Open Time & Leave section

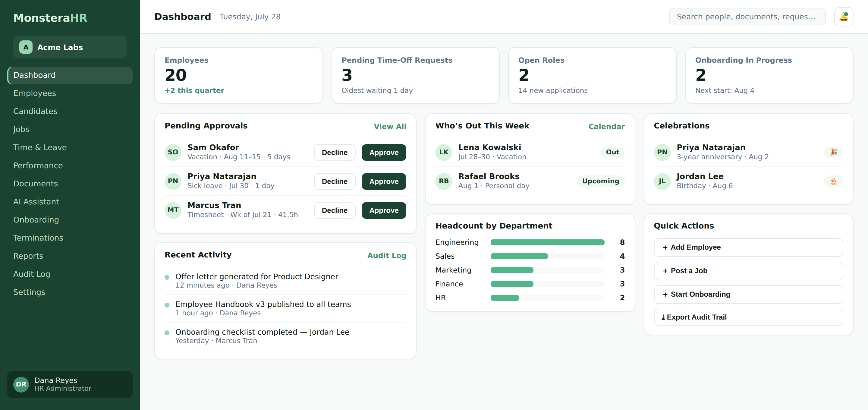pos(70,148)
